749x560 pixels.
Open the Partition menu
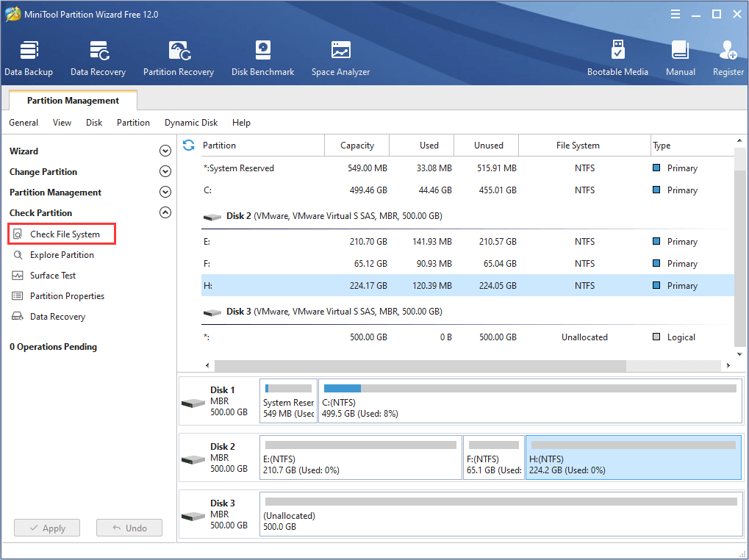pyautogui.click(x=133, y=123)
